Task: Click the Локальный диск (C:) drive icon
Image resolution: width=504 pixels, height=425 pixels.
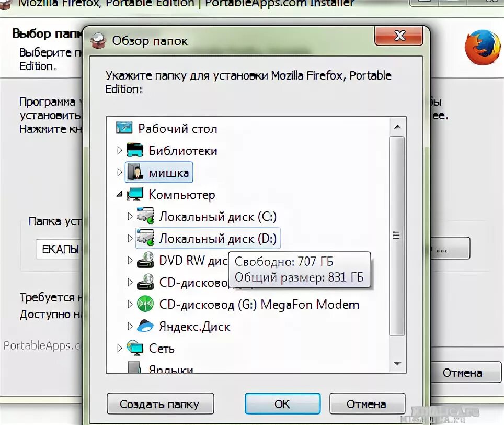Action: pyautogui.click(x=146, y=216)
